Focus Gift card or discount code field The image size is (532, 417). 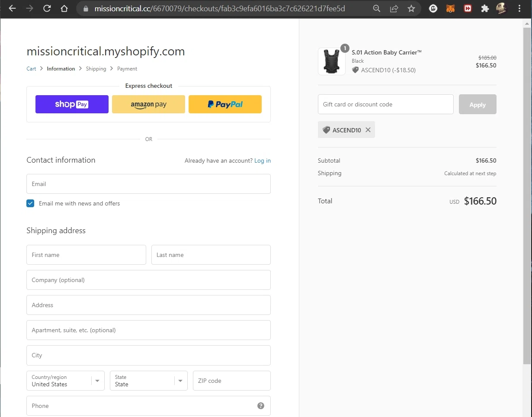pyautogui.click(x=386, y=104)
